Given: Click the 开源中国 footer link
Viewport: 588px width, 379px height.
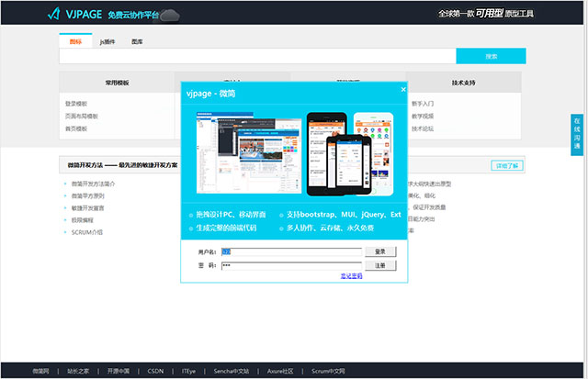Looking at the screenshot, I should pyautogui.click(x=119, y=371).
